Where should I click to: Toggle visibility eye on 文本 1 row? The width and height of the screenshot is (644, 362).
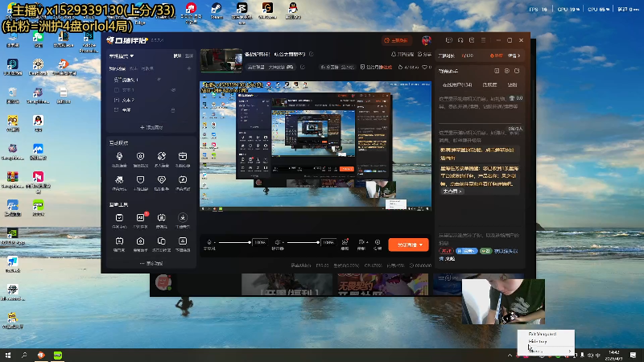[173, 90]
